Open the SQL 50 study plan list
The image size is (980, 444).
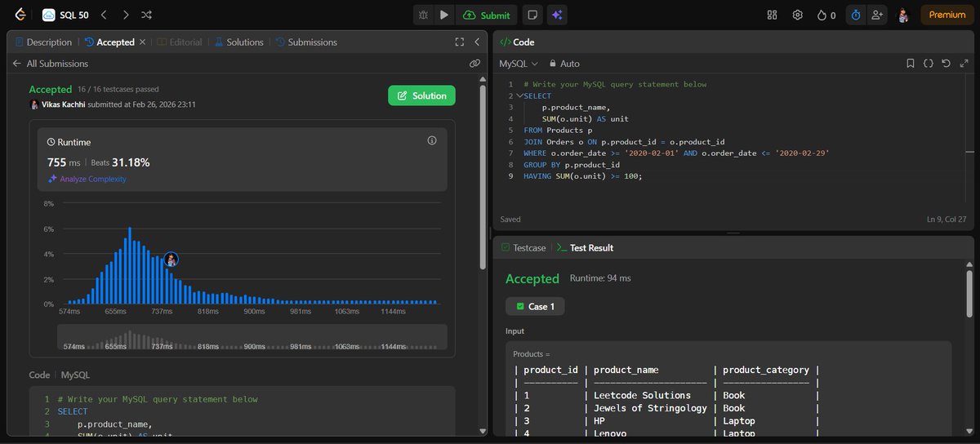click(x=65, y=15)
